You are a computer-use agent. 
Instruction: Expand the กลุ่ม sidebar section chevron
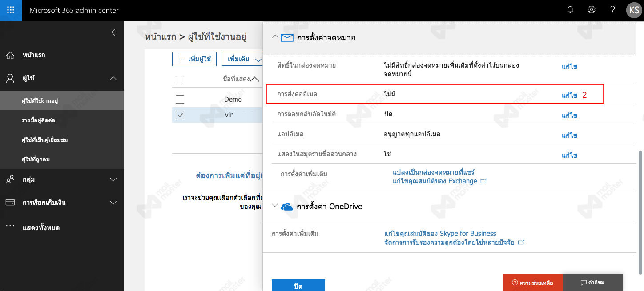point(113,180)
